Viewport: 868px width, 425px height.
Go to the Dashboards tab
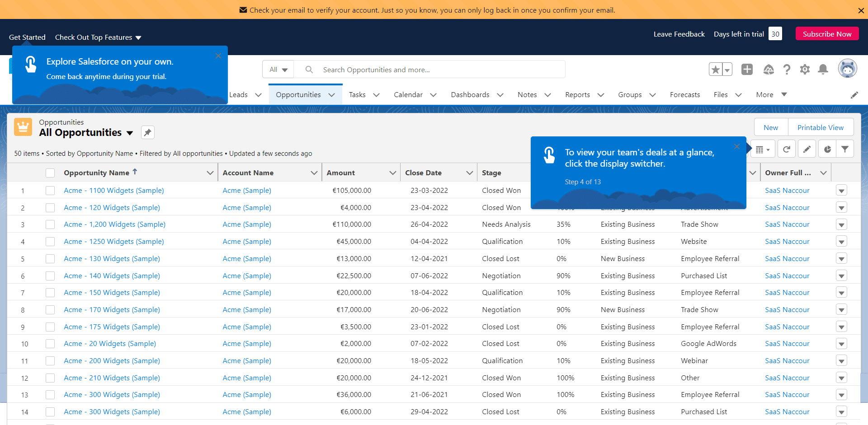[x=470, y=95]
